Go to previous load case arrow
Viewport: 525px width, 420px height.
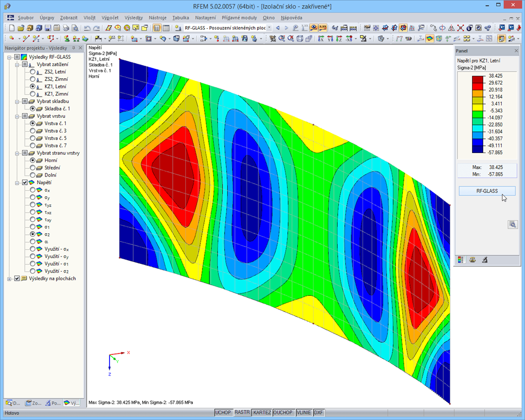(x=278, y=28)
